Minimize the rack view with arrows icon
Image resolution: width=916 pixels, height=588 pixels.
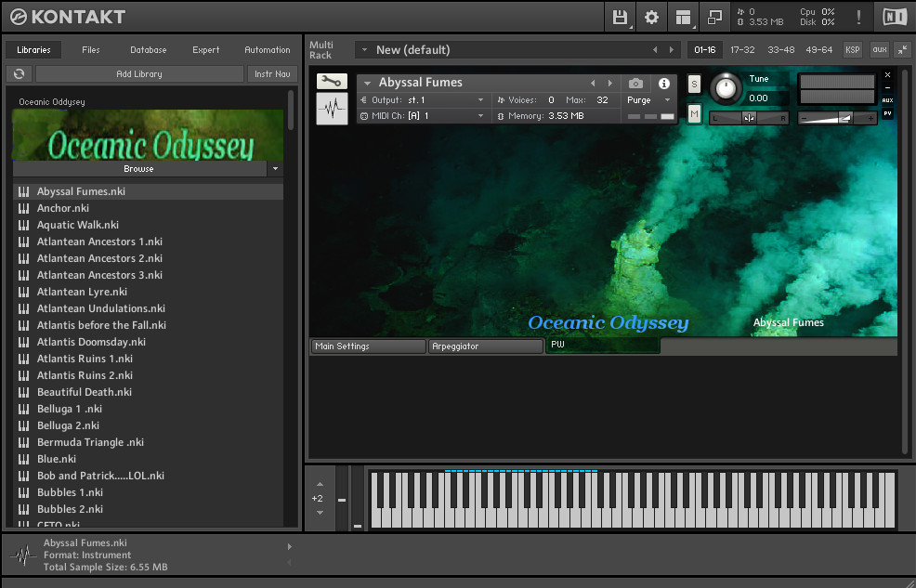(903, 49)
